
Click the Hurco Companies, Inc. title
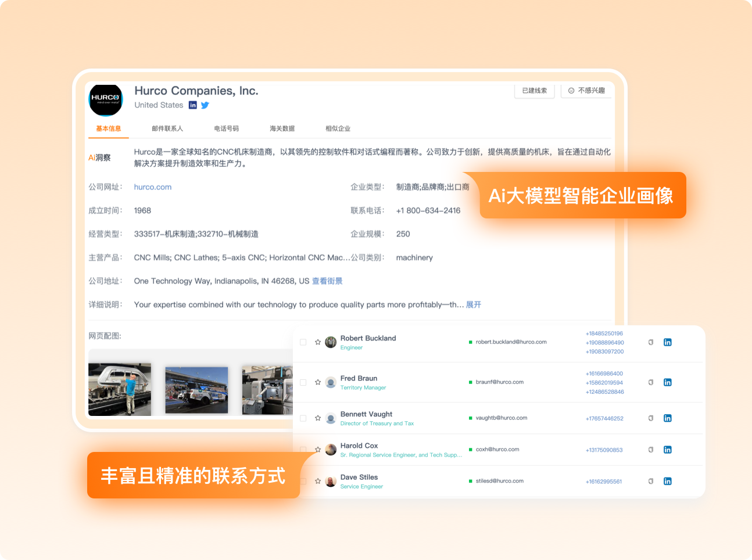point(196,91)
